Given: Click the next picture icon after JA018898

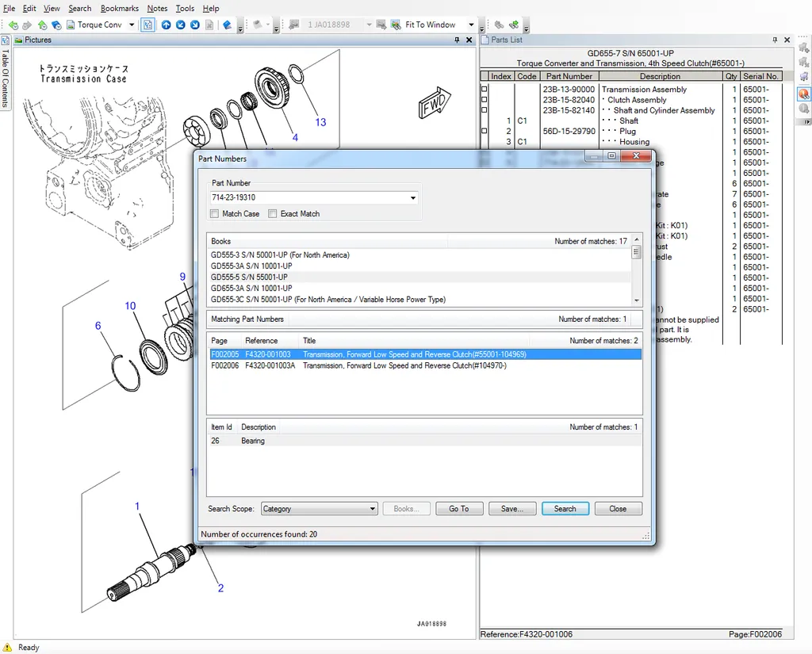Looking at the screenshot, I should 381,25.
